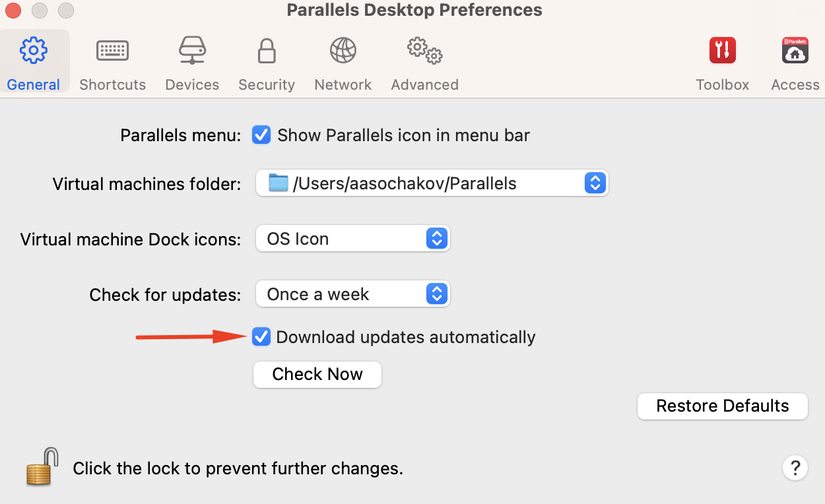Select the Network globe icon

click(343, 51)
